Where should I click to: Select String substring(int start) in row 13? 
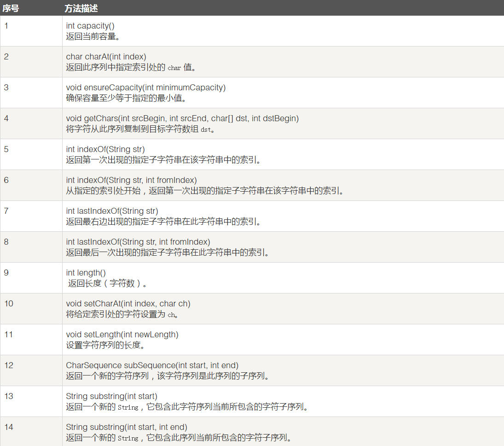tap(111, 396)
